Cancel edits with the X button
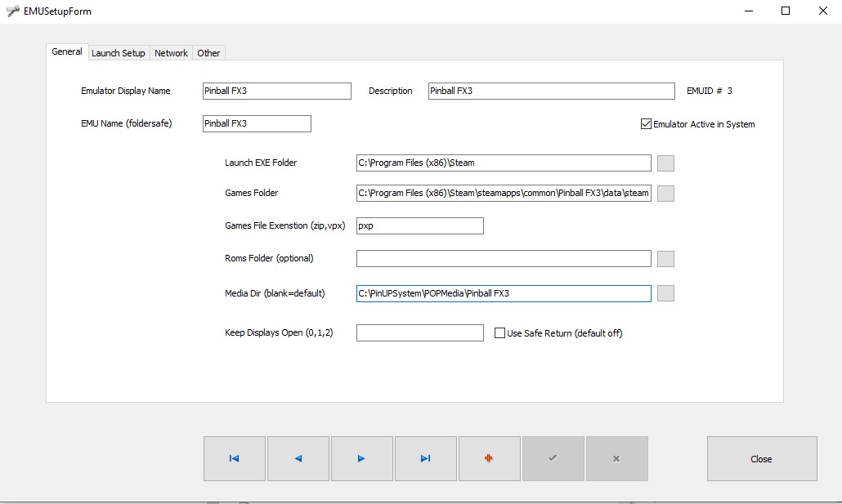Image resolution: width=842 pixels, height=504 pixels. coord(616,459)
